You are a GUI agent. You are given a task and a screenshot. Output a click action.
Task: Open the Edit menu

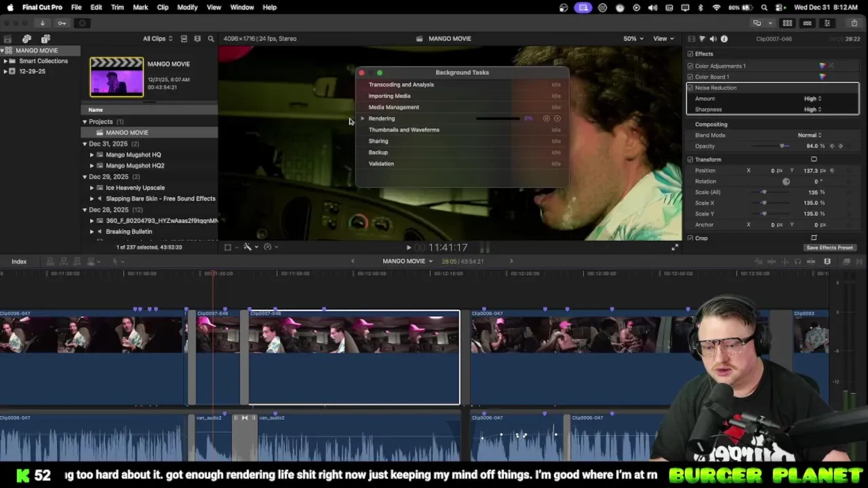pos(96,7)
